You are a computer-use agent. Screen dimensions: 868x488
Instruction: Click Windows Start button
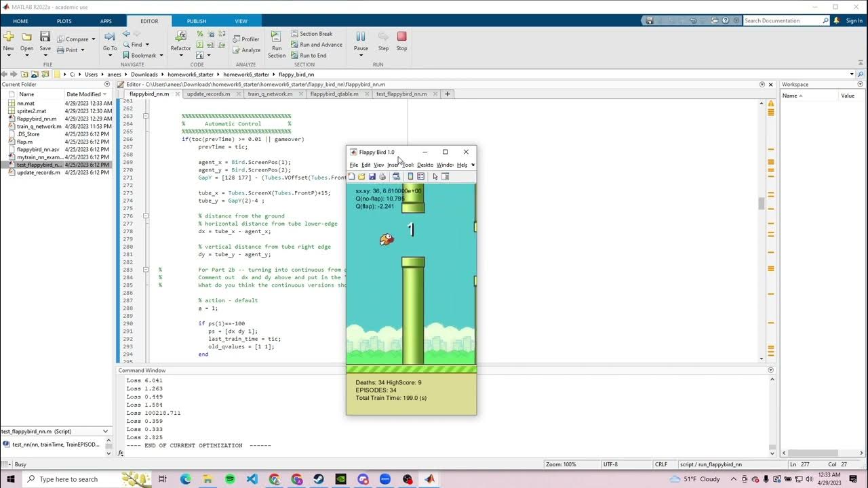coord(10,479)
